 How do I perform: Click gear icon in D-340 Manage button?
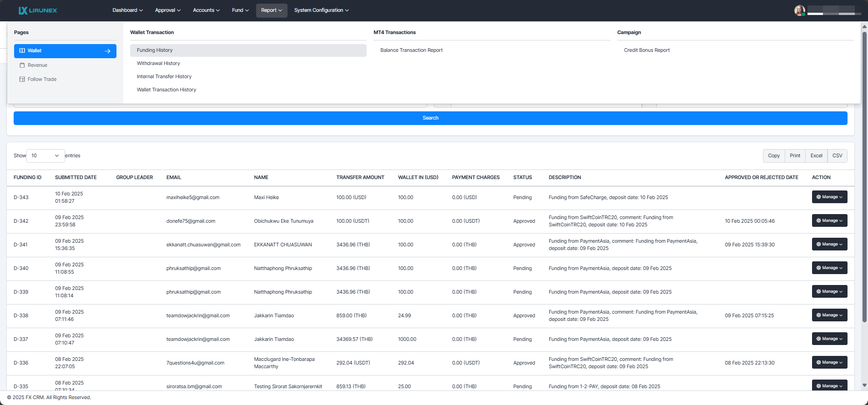tap(818, 268)
